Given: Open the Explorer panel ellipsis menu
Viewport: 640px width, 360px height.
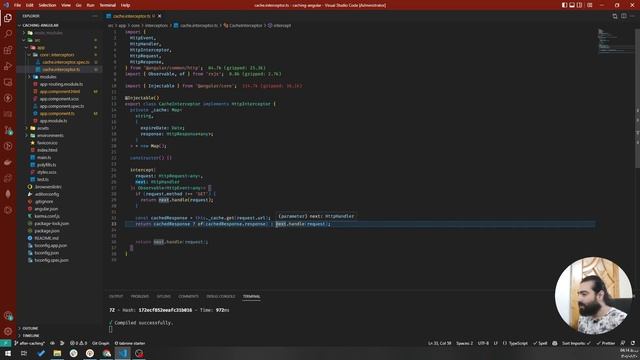Looking at the screenshot, I should click(x=95, y=16).
